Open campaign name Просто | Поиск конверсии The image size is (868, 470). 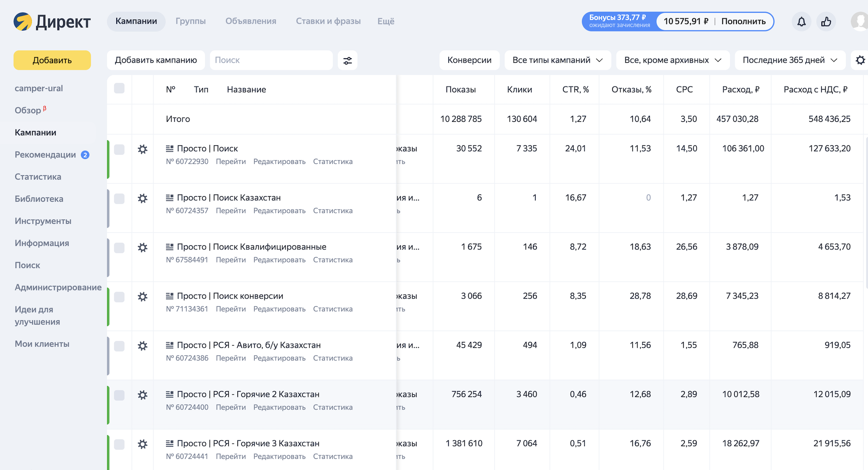[230, 296]
